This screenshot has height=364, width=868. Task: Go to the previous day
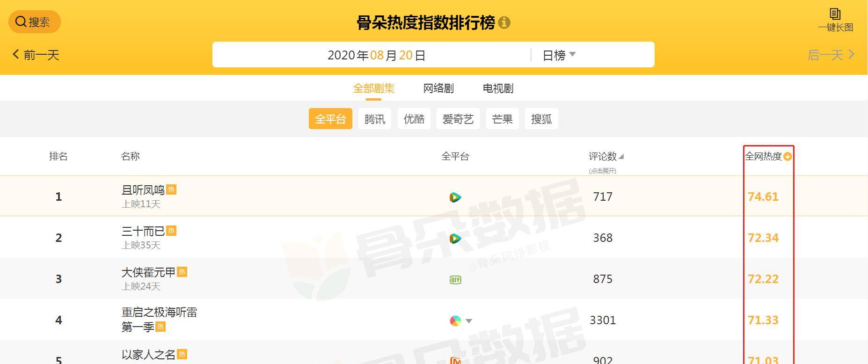pos(36,55)
